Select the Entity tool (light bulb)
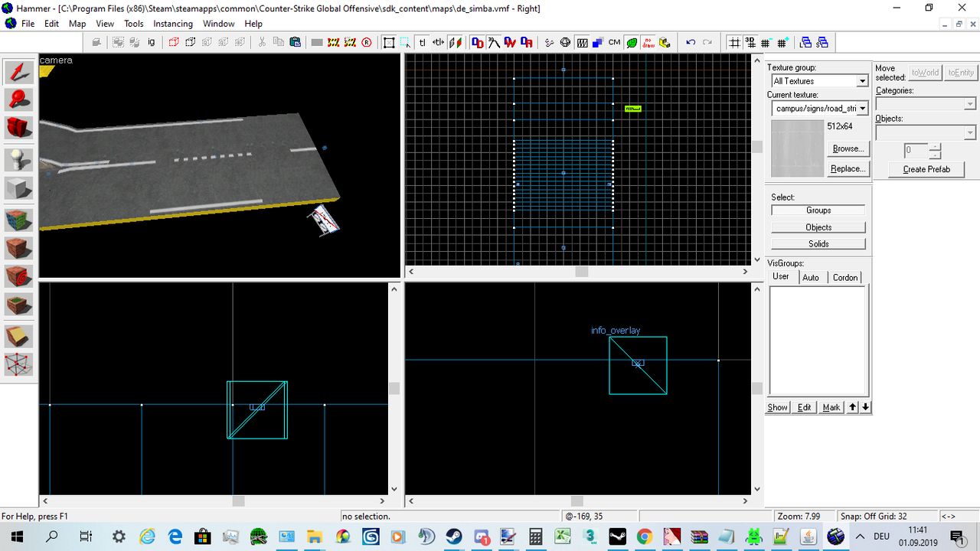Screen dimensions: 980x551 (19, 160)
